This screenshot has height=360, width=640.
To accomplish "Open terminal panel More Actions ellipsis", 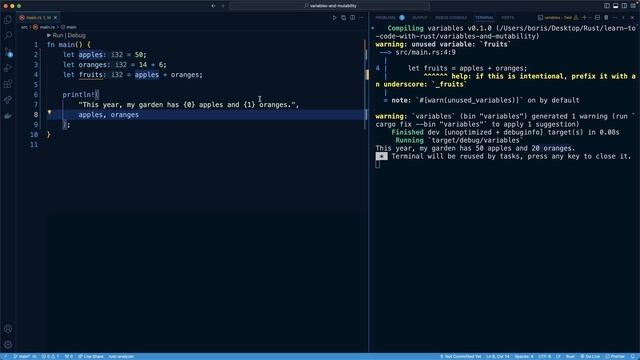I will click(615, 18).
